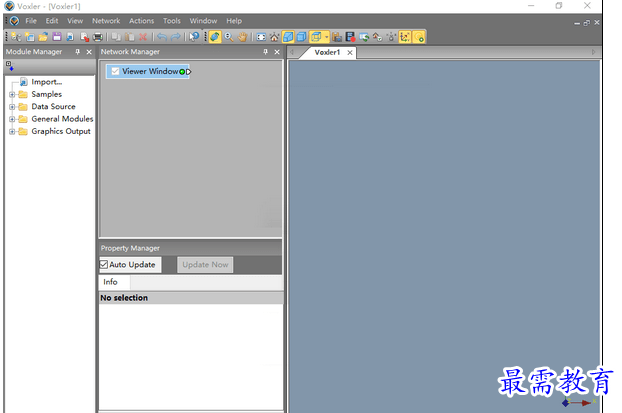Image resolution: width=622 pixels, height=413 pixels.
Task: Click the red X Delete icon
Action: pos(143,37)
